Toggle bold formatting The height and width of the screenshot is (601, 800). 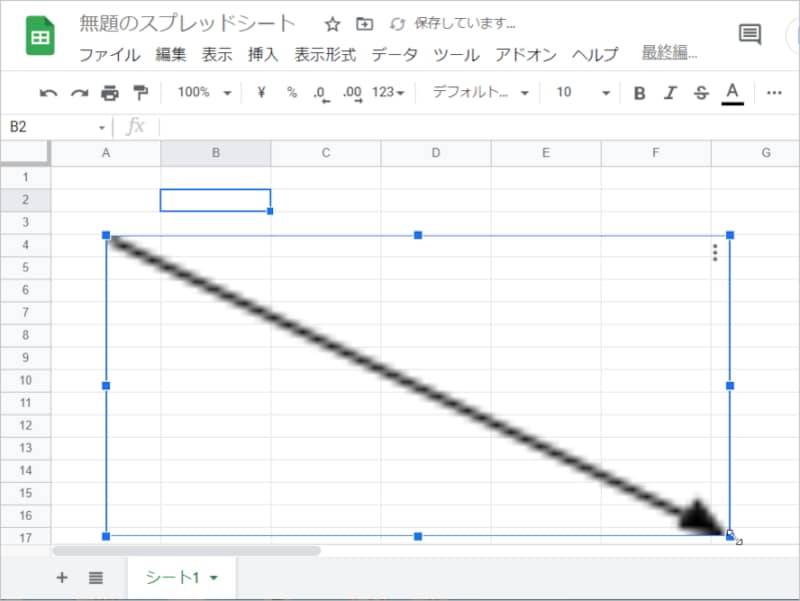coord(640,92)
